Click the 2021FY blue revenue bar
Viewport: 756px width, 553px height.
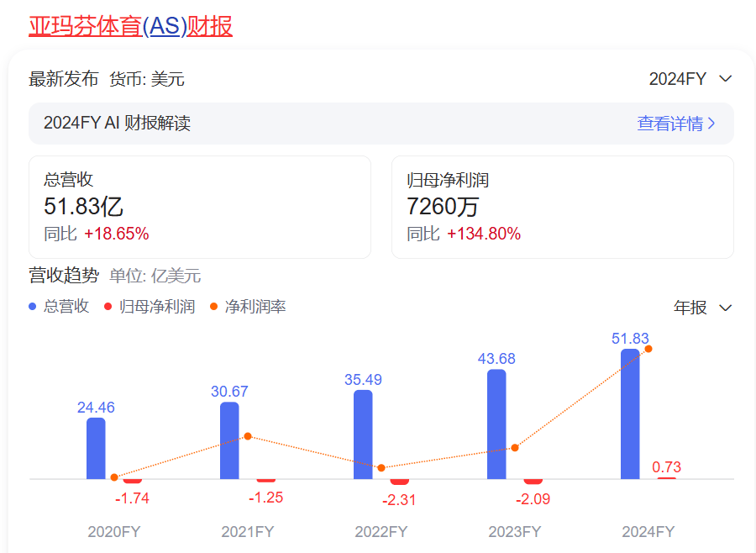tap(229, 440)
